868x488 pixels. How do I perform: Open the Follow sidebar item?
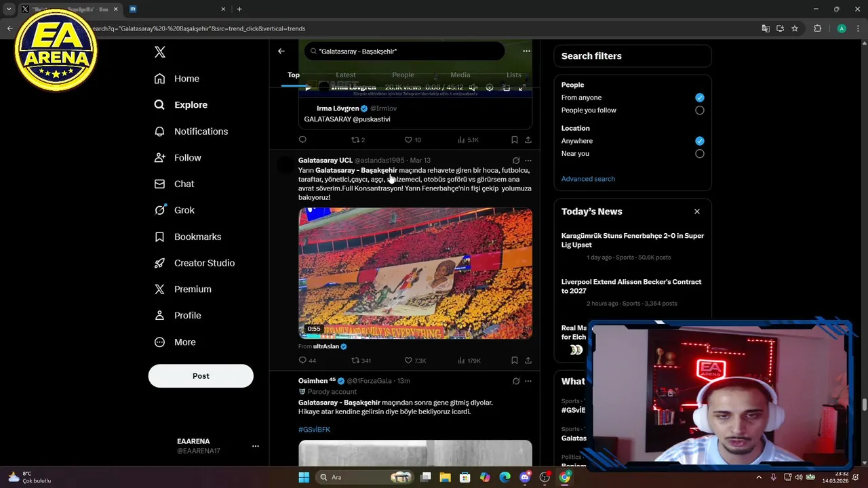pyautogui.click(x=177, y=158)
